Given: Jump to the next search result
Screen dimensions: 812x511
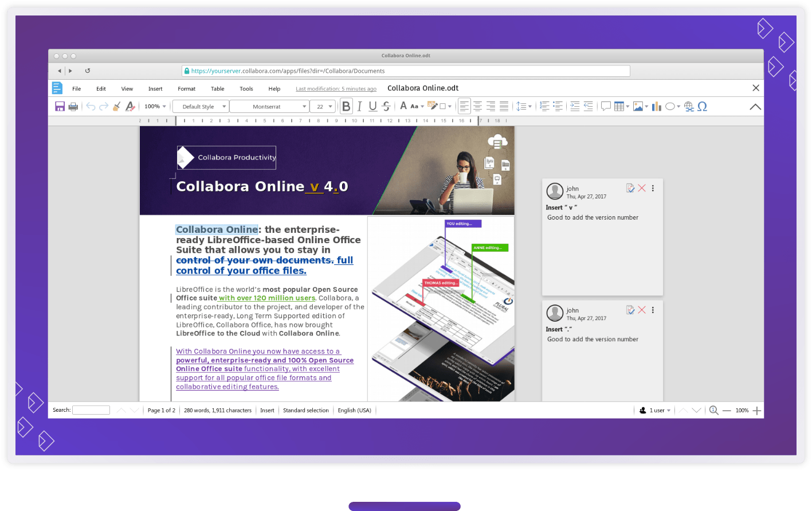Looking at the screenshot, I should tap(135, 410).
